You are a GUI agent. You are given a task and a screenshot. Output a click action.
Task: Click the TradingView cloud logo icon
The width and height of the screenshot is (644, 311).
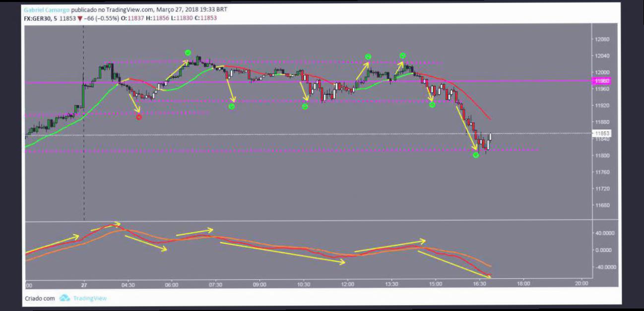(x=64, y=298)
